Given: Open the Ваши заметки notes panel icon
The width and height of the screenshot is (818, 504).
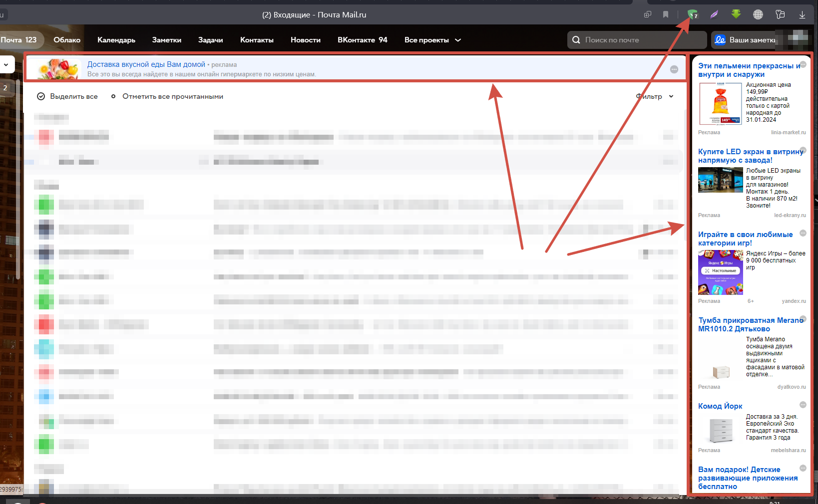Looking at the screenshot, I should (x=720, y=39).
